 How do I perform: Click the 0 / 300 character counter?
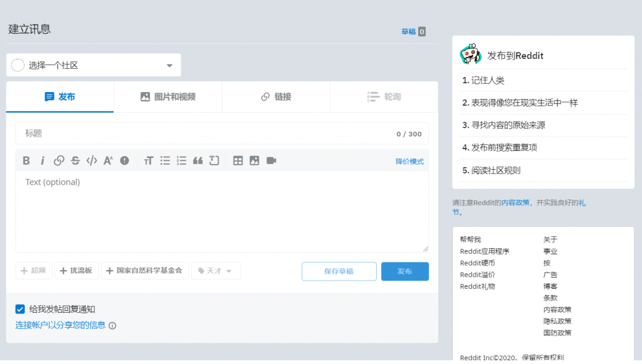409,134
